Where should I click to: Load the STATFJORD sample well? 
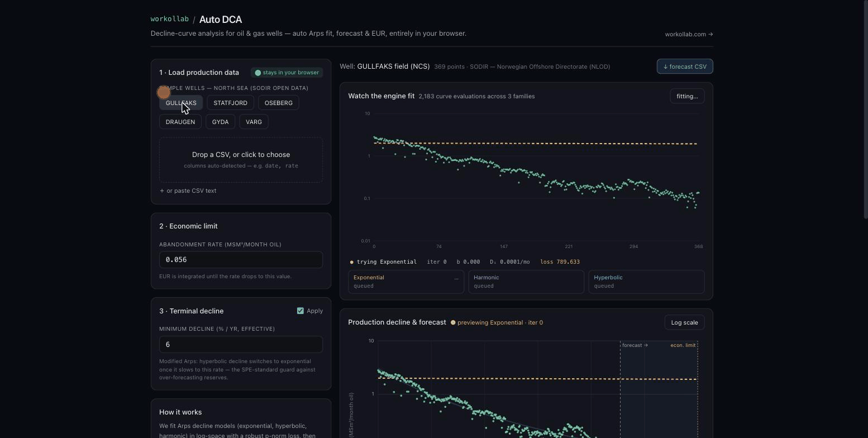point(230,103)
